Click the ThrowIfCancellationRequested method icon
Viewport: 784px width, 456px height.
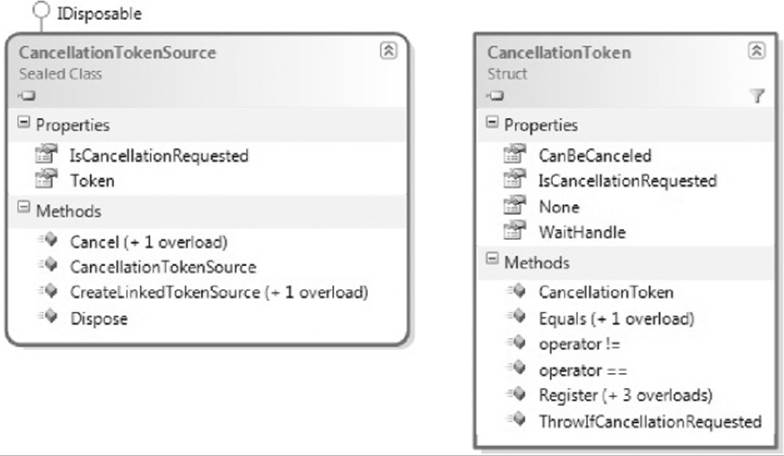[x=516, y=419]
